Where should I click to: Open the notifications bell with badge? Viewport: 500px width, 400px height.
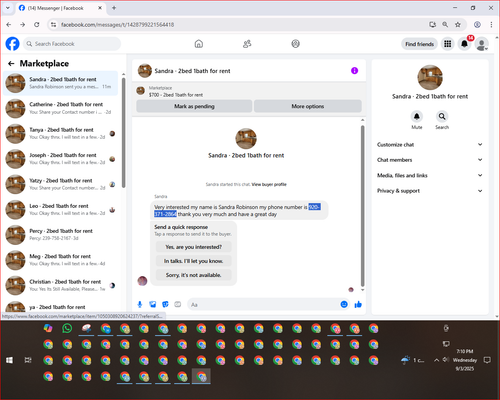[464, 44]
